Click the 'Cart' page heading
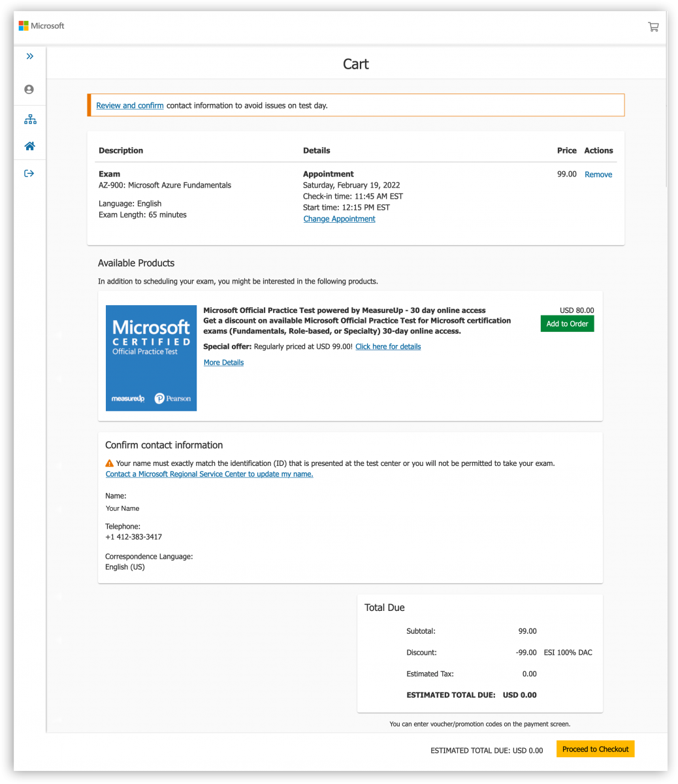 (x=356, y=64)
